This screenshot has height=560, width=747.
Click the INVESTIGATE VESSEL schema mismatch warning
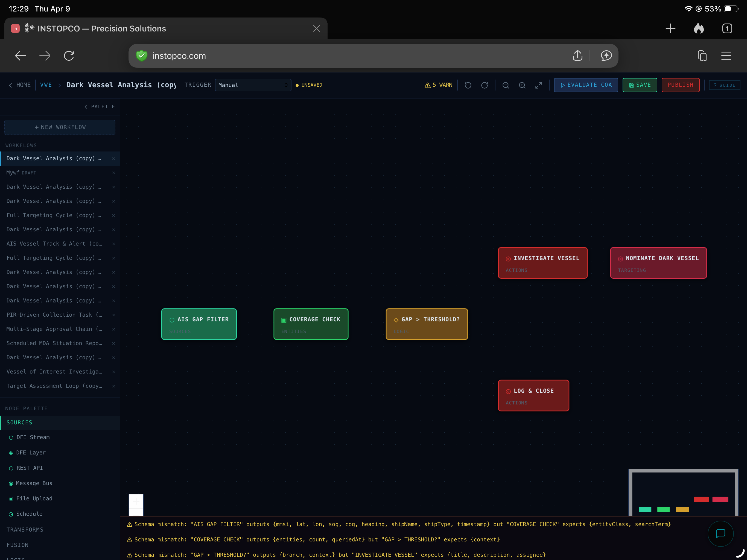tap(336, 555)
